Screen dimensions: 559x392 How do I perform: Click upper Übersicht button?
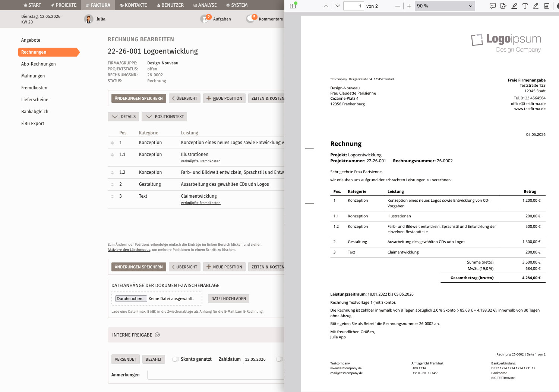pos(184,98)
